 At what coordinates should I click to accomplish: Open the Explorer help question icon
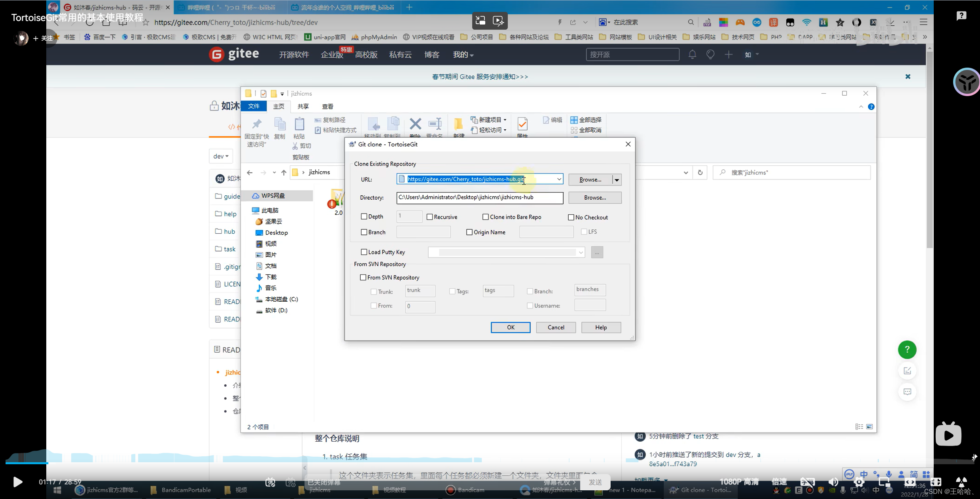pyautogui.click(x=871, y=107)
